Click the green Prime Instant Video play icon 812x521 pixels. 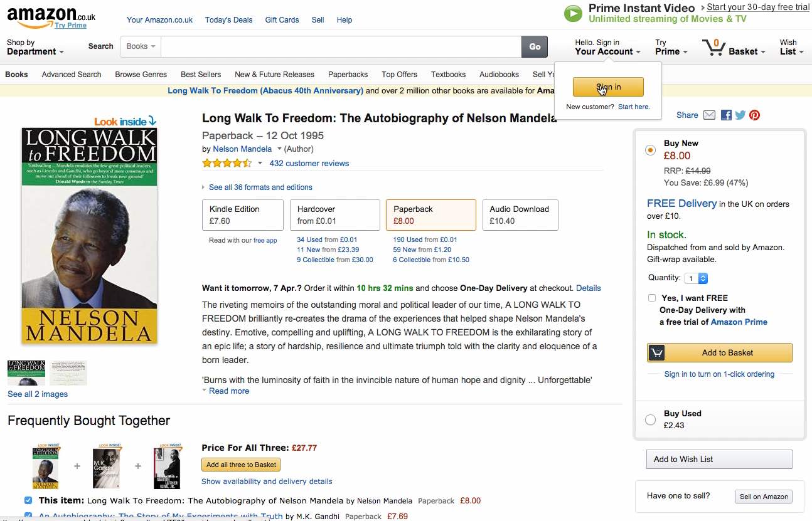point(573,13)
